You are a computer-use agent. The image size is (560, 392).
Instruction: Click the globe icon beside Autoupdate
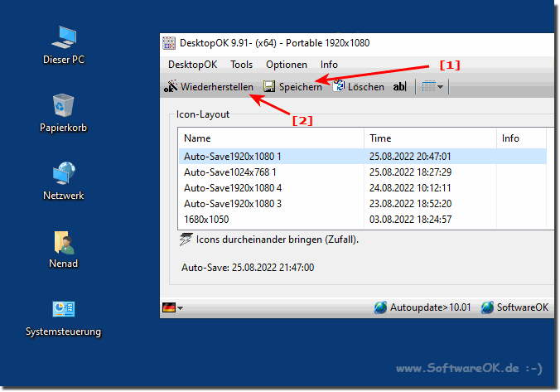[380, 307]
